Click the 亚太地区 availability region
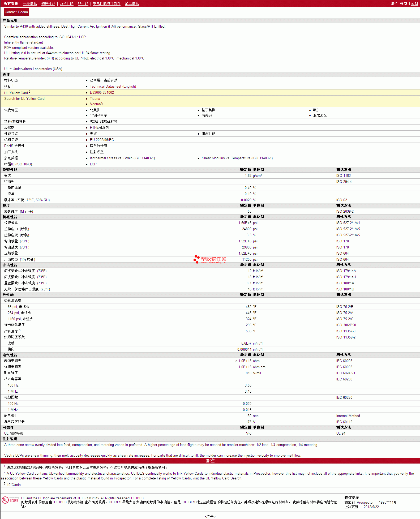Screen dimensions: 420x519 tap(320, 115)
